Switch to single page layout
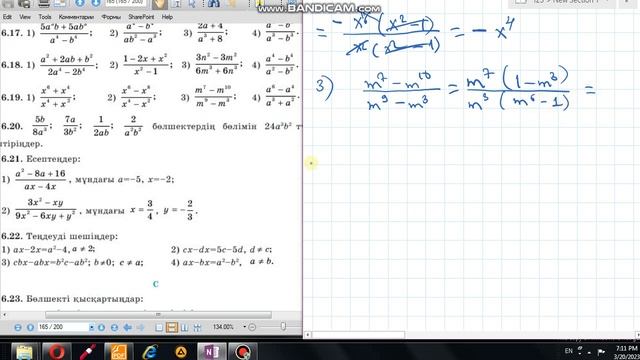Screen dimensions: 640x360 point(159,327)
